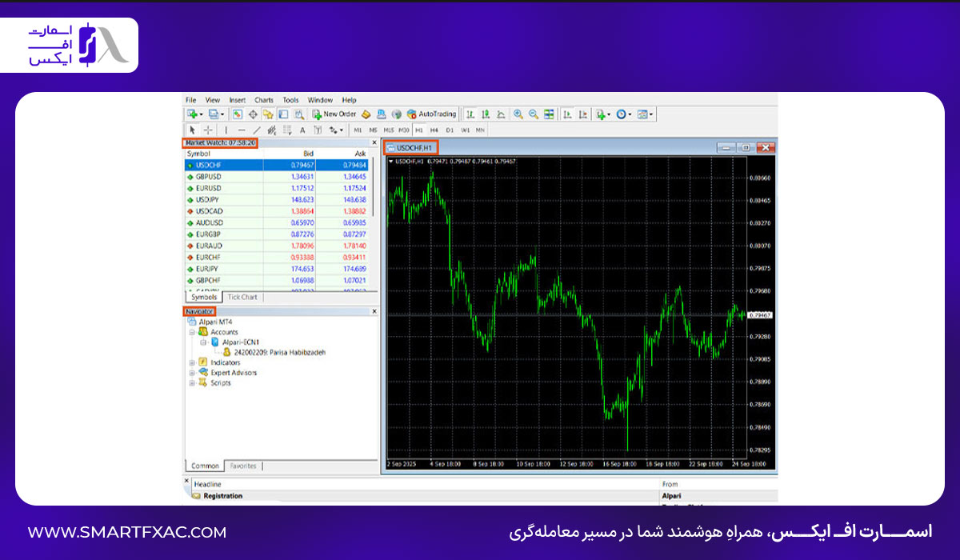Switch to the Tick Chart tab
Screen dimensions: 960x560
242,297
